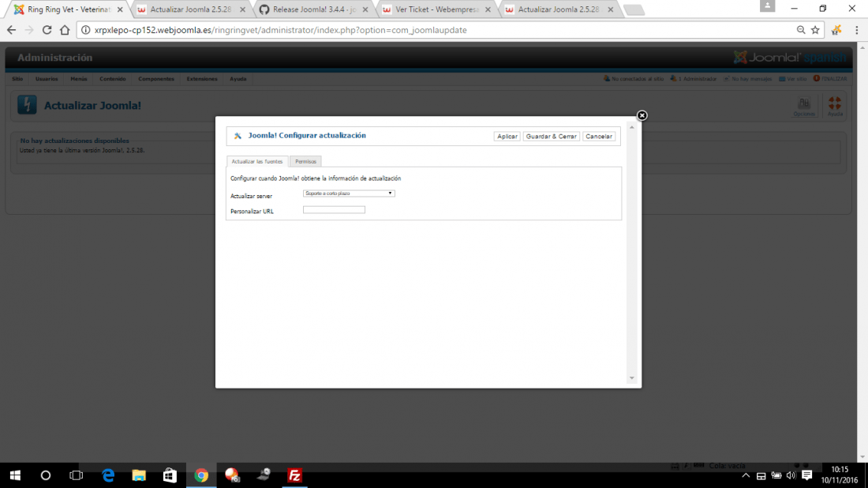Switch to Ring Ring Vet browser tab
Image resolution: width=868 pixels, height=488 pixels.
tap(69, 9)
